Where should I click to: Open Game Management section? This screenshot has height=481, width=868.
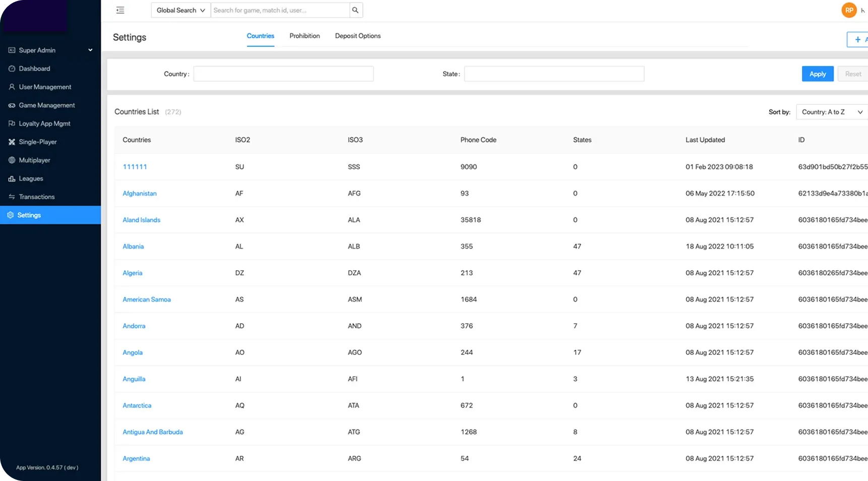pos(46,105)
